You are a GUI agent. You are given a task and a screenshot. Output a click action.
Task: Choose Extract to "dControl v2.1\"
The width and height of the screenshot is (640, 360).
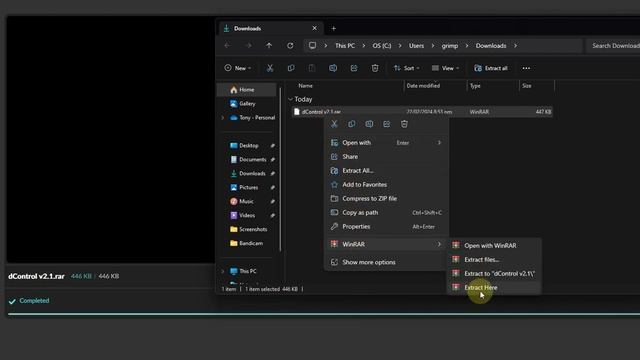(495, 273)
